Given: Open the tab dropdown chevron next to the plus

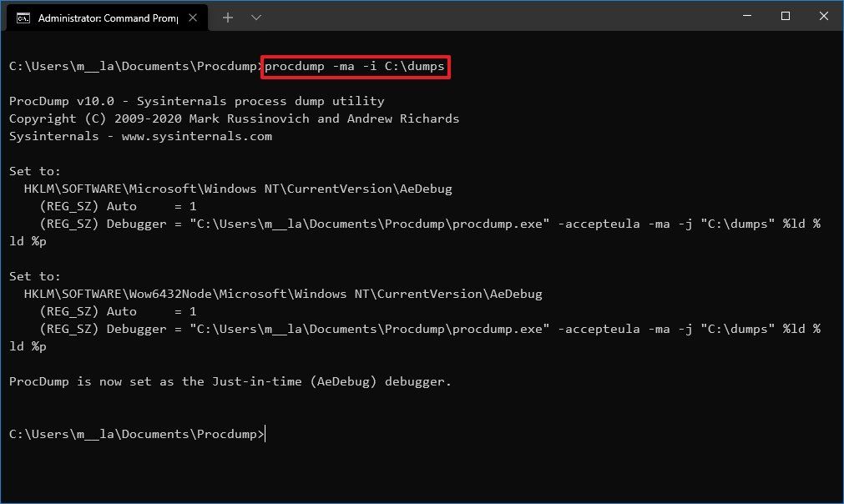Looking at the screenshot, I should click(255, 17).
